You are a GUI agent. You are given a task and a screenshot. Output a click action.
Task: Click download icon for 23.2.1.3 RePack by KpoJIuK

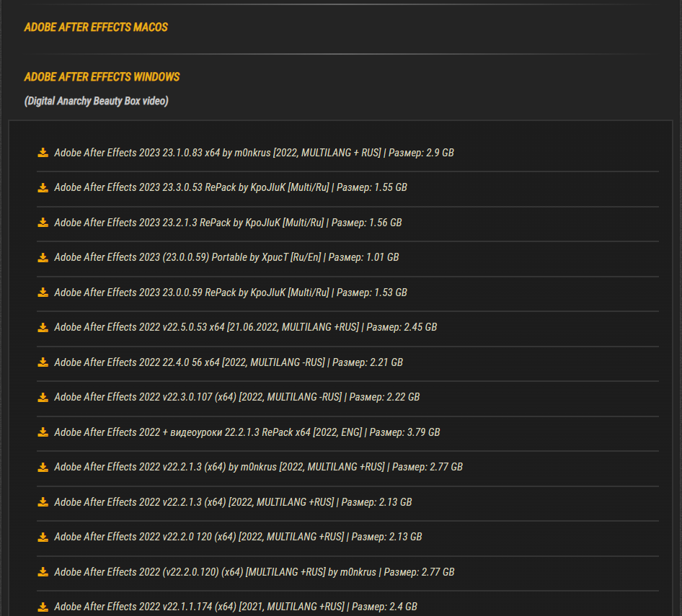(x=43, y=223)
